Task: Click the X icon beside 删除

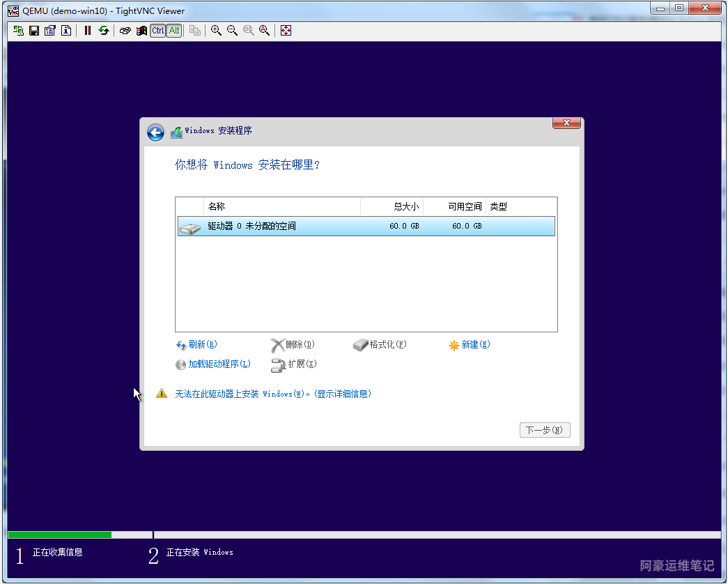Action: (x=277, y=345)
